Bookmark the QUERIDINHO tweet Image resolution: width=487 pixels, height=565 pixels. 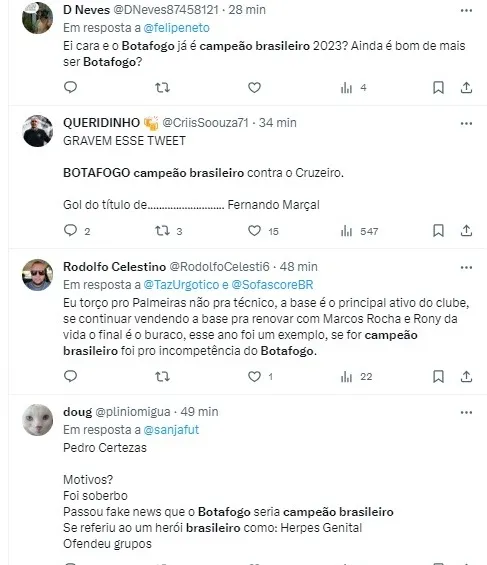(438, 231)
